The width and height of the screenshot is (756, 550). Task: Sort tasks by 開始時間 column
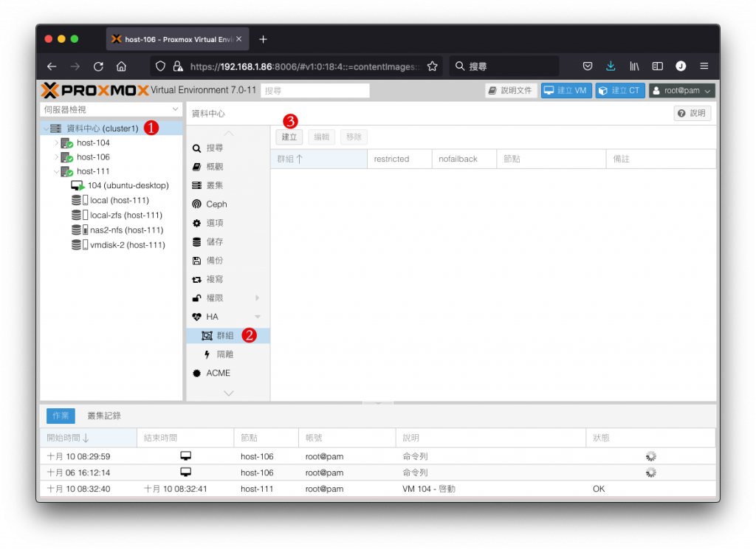(89, 438)
